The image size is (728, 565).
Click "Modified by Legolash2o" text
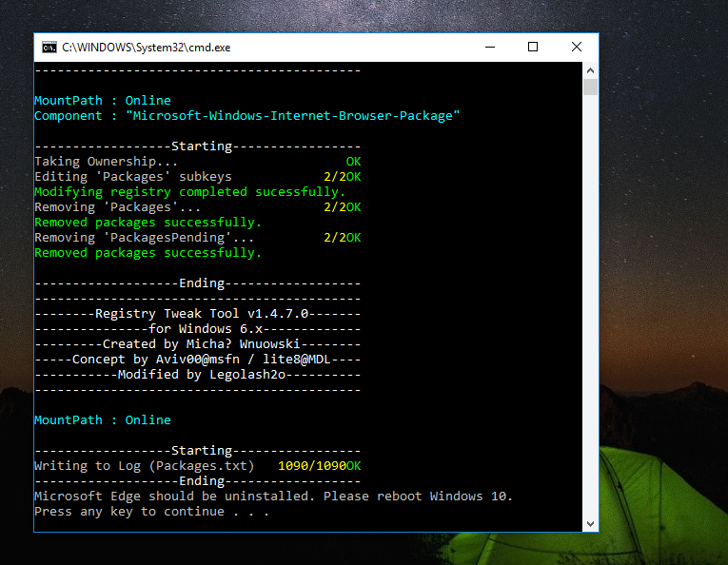click(x=202, y=375)
